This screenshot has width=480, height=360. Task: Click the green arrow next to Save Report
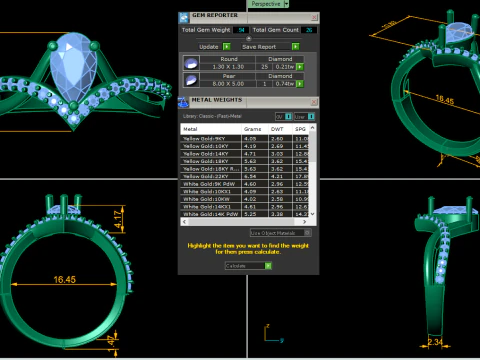[295, 47]
